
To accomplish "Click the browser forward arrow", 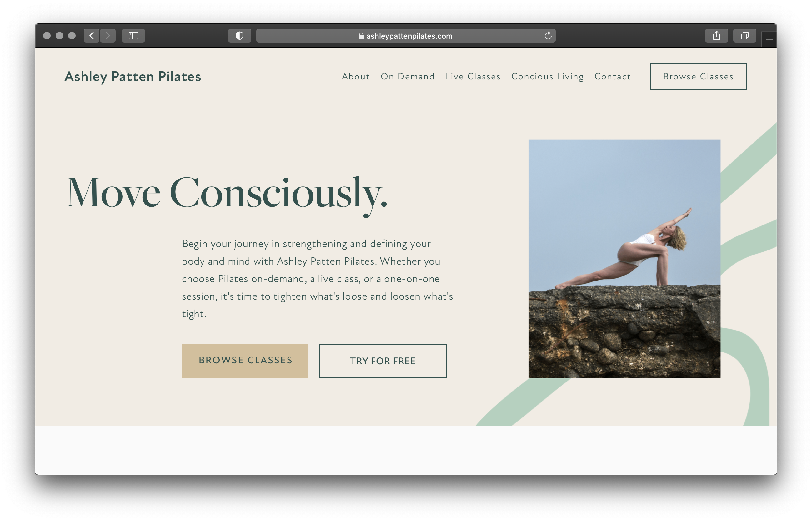I will [x=108, y=36].
